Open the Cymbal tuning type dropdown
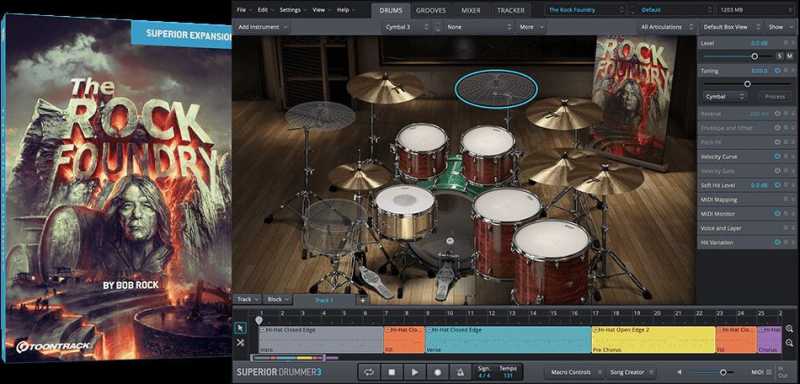Image resolution: width=800 pixels, height=384 pixels. click(x=726, y=96)
